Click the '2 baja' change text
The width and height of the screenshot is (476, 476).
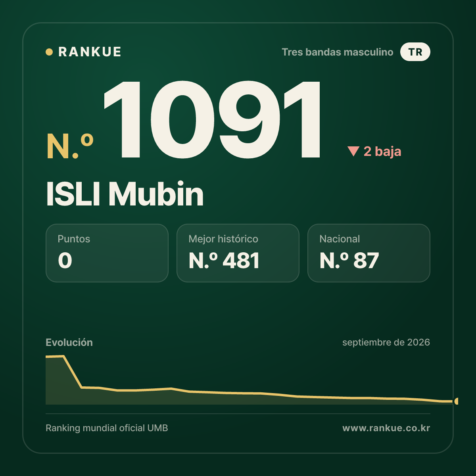point(382,151)
